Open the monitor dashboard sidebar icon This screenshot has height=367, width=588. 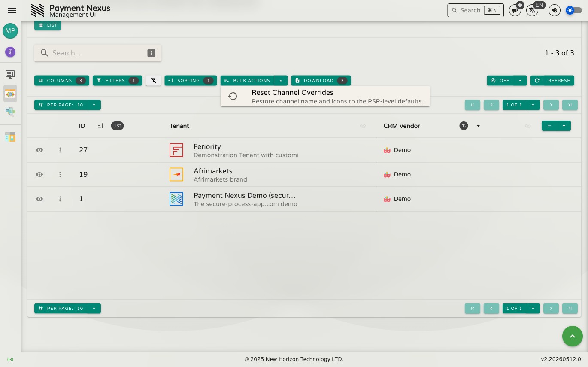[10, 75]
